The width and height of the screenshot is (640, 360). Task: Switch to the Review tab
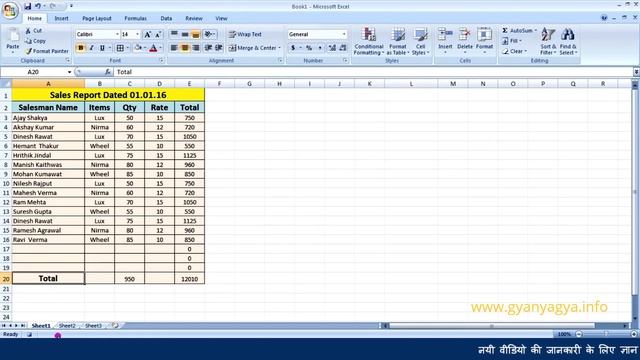tap(194, 18)
